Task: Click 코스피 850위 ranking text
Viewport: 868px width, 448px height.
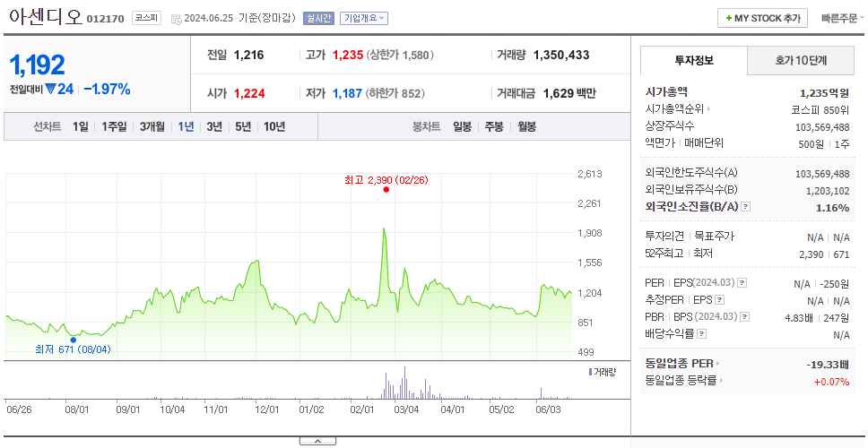Action: tap(821, 109)
